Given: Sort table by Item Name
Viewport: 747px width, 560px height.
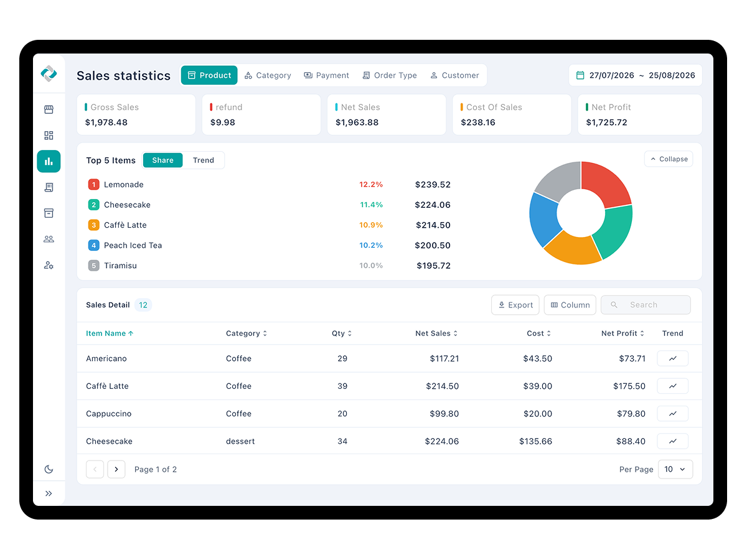Looking at the screenshot, I should pyautogui.click(x=110, y=334).
